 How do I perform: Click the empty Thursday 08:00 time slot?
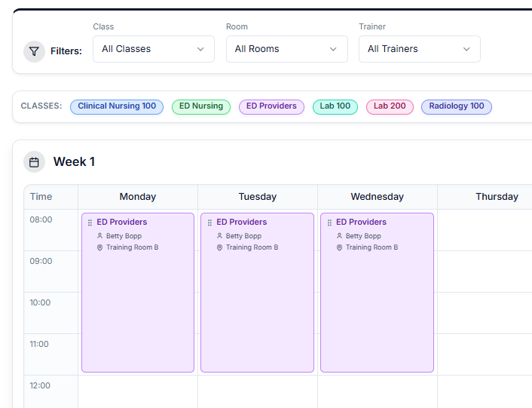(x=485, y=230)
